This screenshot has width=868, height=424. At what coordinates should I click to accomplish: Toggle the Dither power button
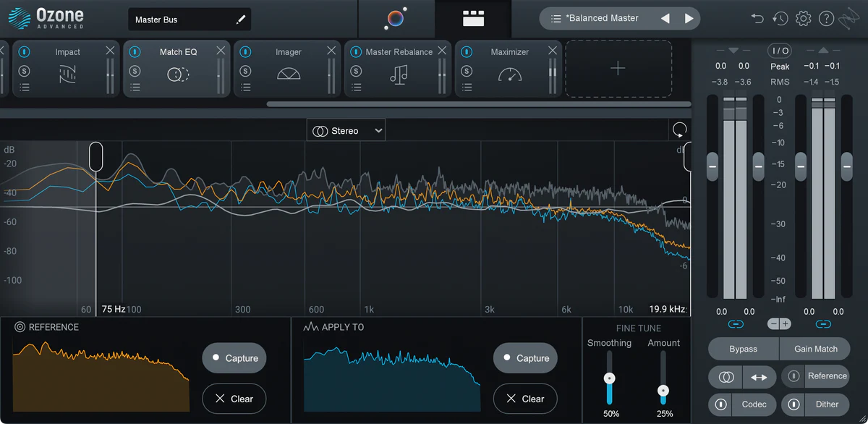(794, 404)
